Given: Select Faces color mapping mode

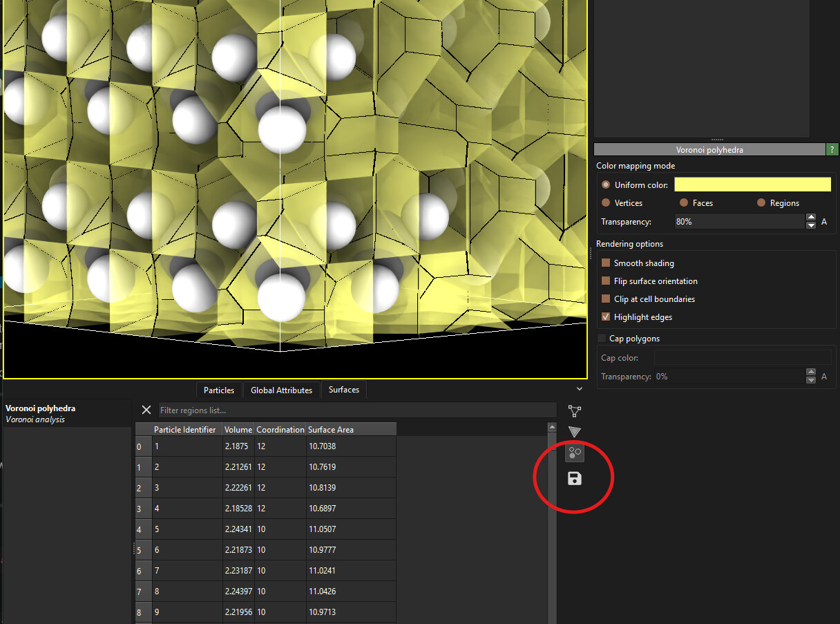Looking at the screenshot, I should (x=684, y=203).
